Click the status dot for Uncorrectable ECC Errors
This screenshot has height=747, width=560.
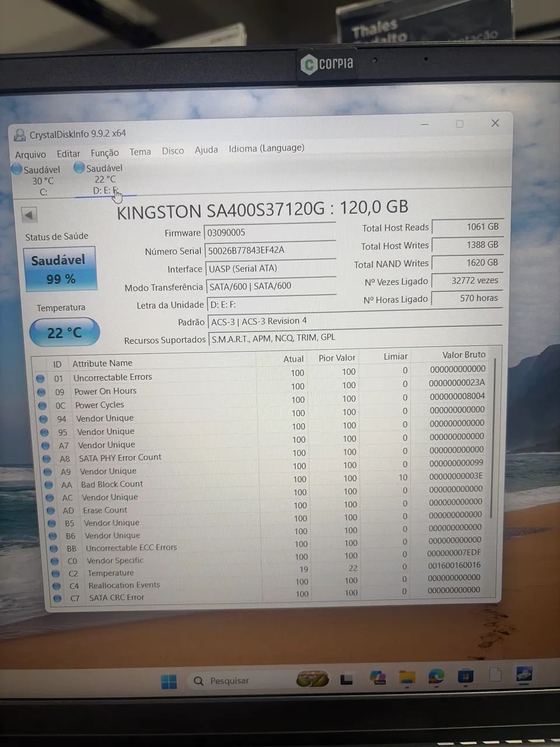(x=54, y=549)
